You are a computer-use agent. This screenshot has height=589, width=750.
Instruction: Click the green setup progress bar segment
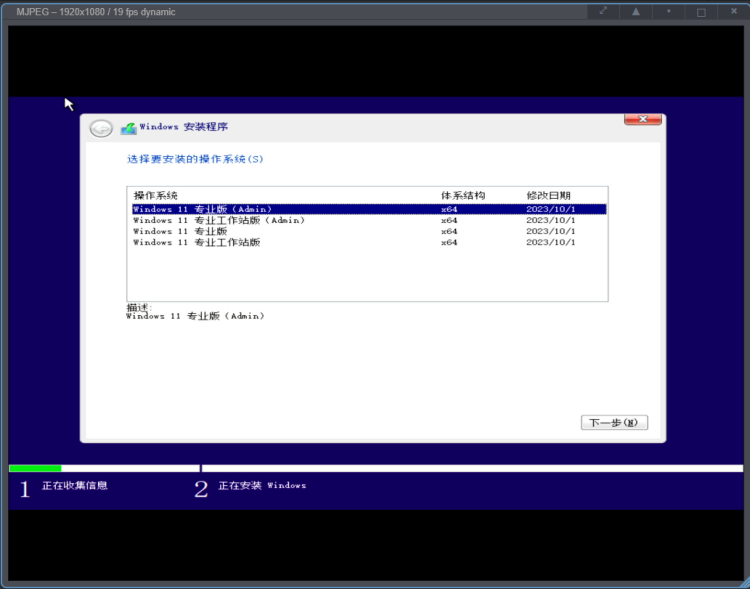(35, 468)
